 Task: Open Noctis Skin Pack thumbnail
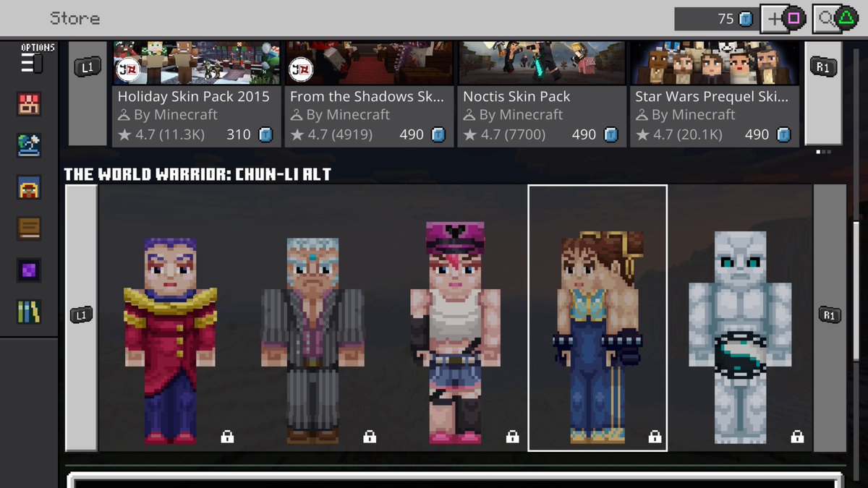pyautogui.click(x=542, y=63)
